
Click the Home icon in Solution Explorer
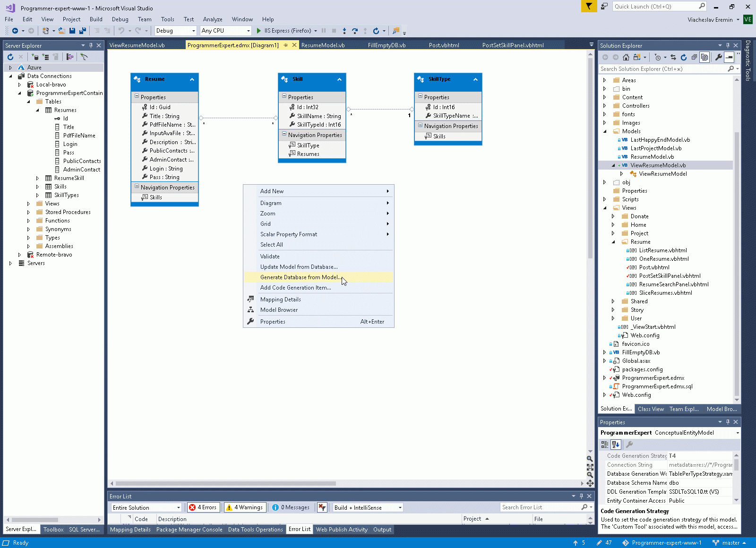pos(626,57)
